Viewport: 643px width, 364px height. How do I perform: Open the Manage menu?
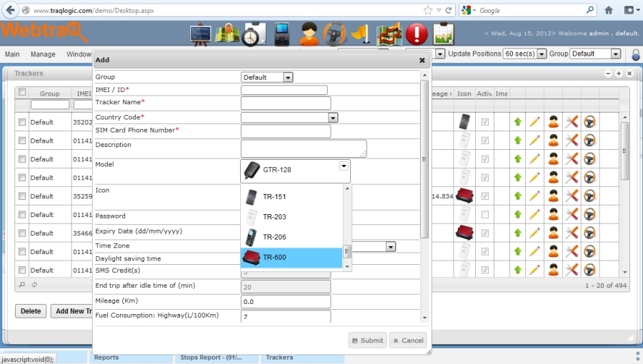coord(43,54)
